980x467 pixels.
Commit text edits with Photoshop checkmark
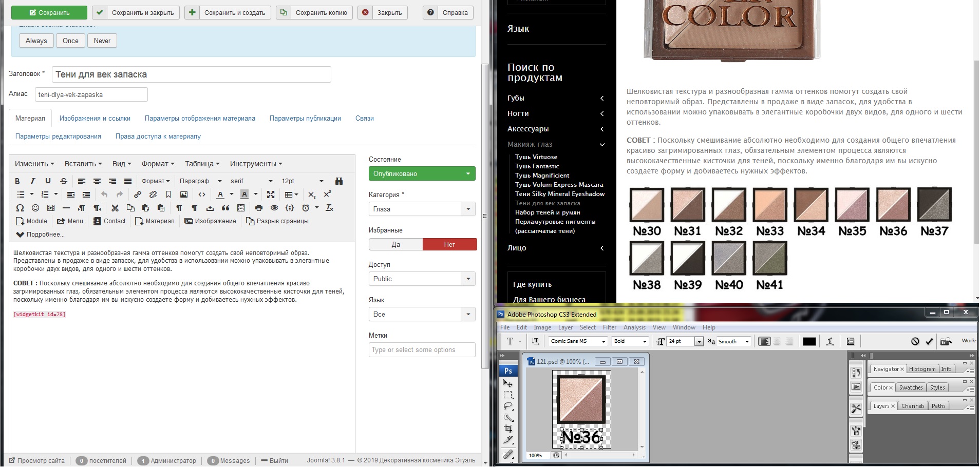click(929, 341)
